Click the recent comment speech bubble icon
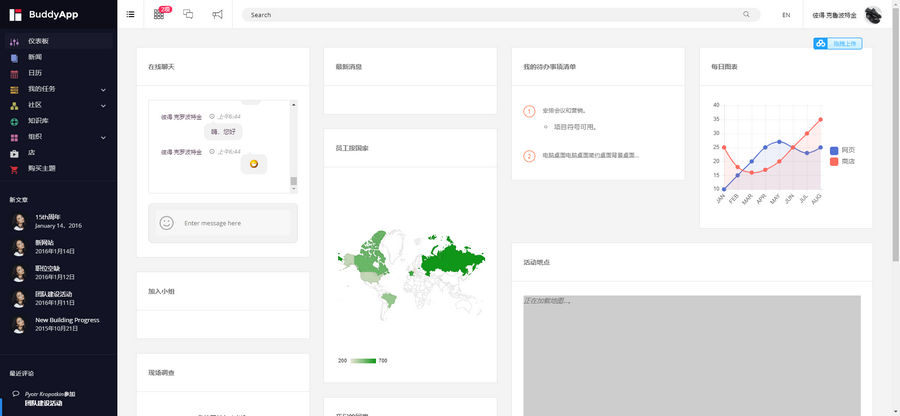Viewport: 900px width, 416px height. [x=15, y=394]
